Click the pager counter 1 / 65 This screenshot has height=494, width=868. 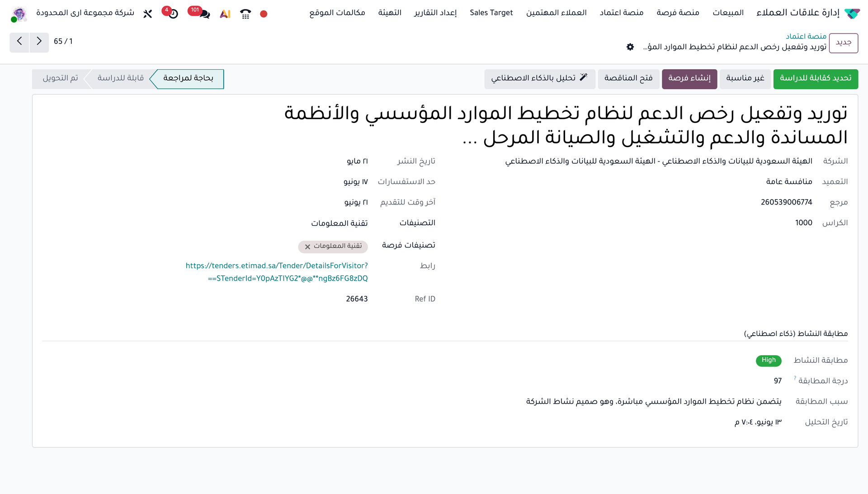63,42
